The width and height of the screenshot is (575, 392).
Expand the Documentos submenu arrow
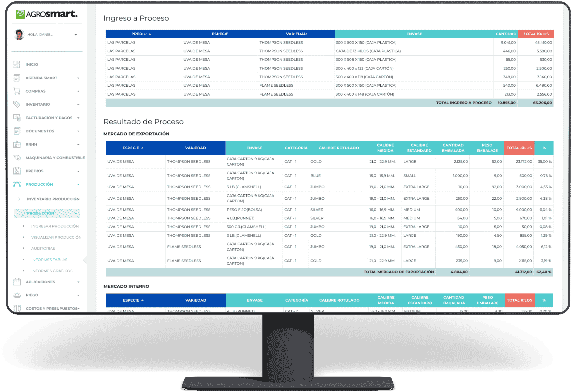pos(78,131)
